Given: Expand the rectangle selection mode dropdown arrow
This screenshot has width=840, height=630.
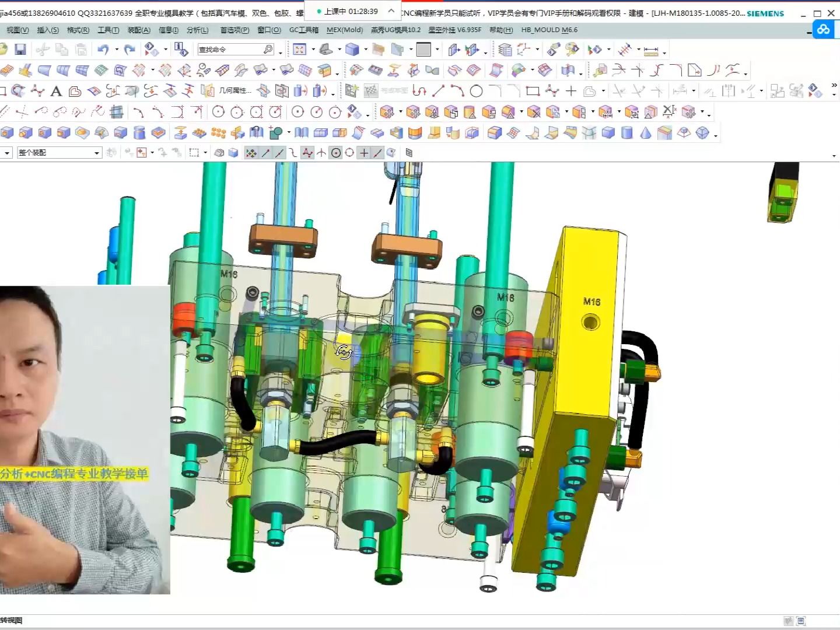Looking at the screenshot, I should (205, 153).
